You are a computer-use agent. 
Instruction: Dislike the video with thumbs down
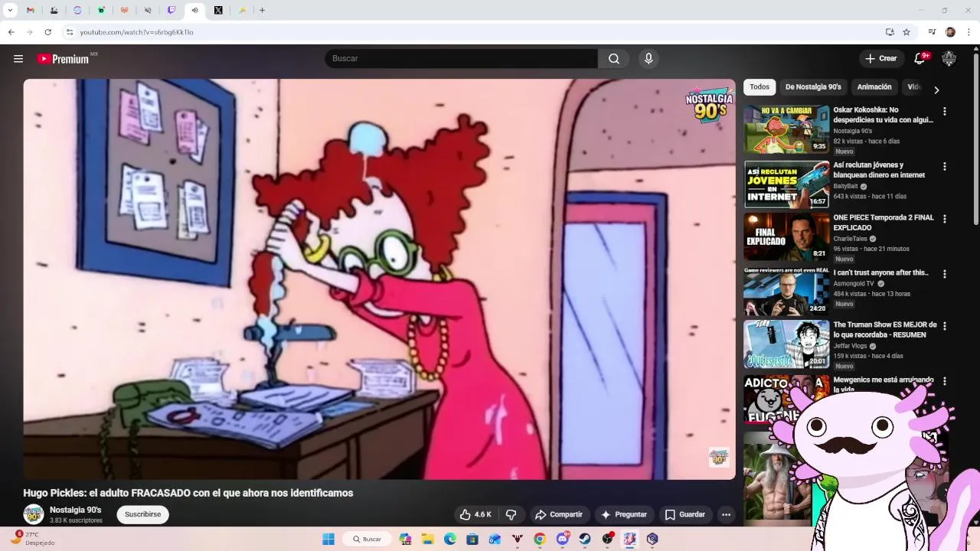tap(511, 514)
